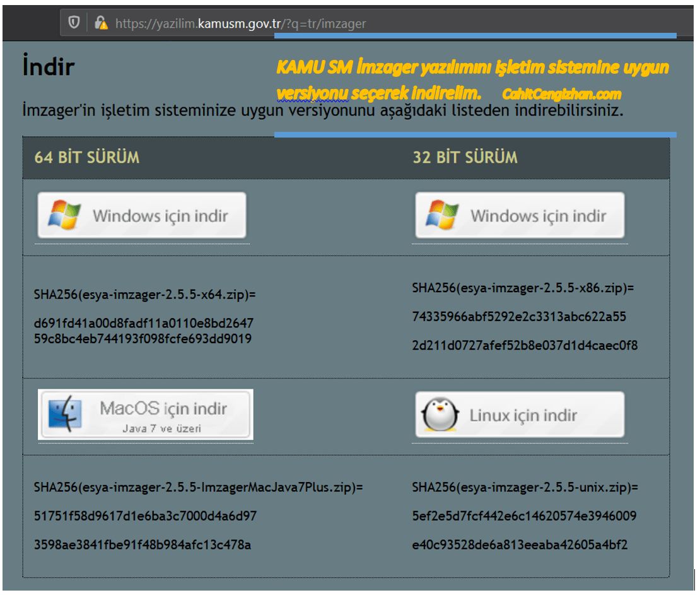Click the Windows logo in 32-bit download button
This screenshot has height=595, width=700.
click(x=440, y=216)
